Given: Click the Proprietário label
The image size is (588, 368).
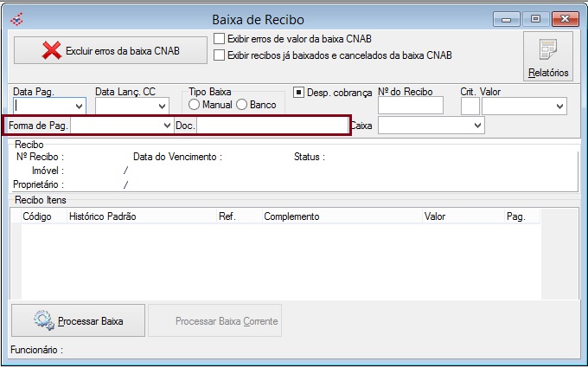Looking at the screenshot, I should tap(39, 184).
